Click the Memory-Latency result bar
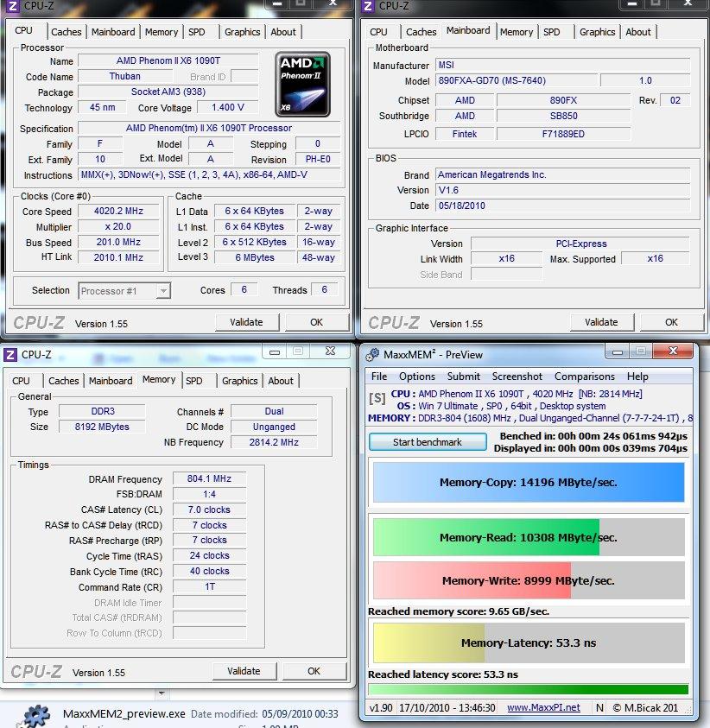710x728 pixels. click(529, 643)
